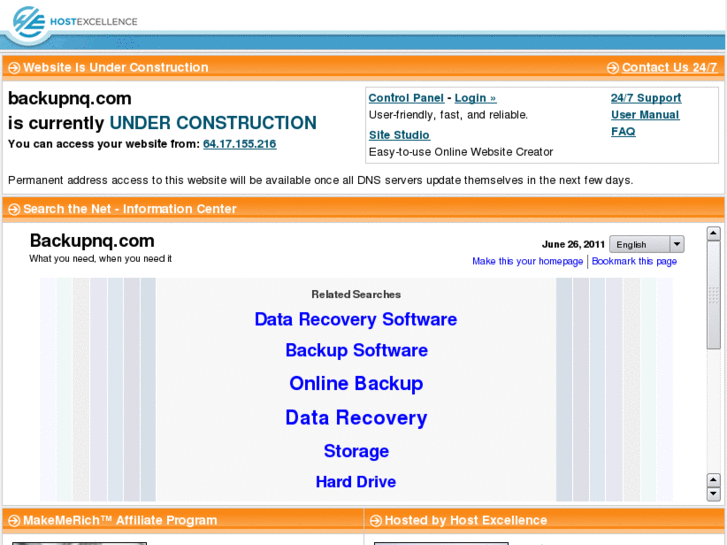Click arrow icon beside Search the Net
The width and height of the screenshot is (727, 545).
(14, 209)
